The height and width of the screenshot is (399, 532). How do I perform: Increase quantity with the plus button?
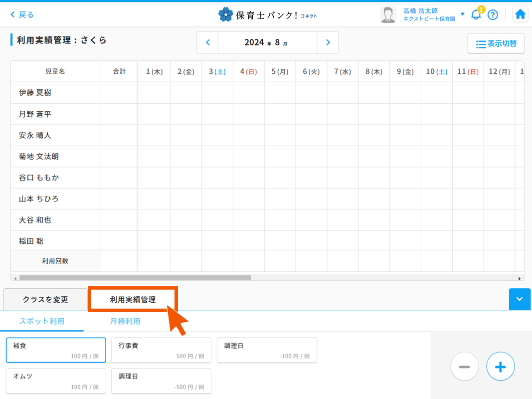coord(500,366)
